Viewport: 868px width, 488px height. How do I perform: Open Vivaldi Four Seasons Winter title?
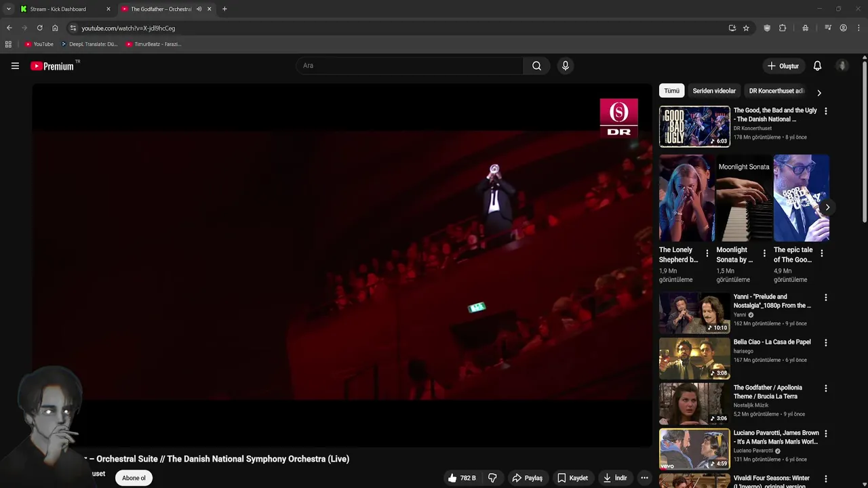point(772,482)
